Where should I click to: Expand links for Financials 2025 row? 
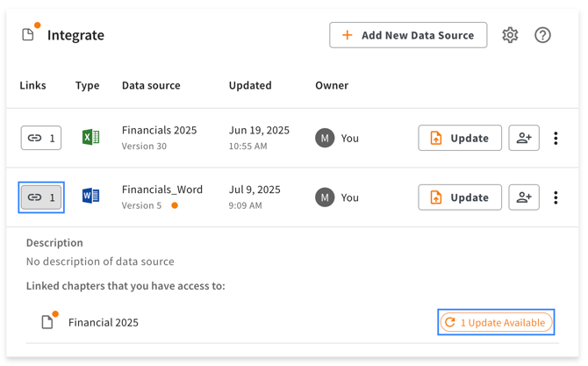41,138
